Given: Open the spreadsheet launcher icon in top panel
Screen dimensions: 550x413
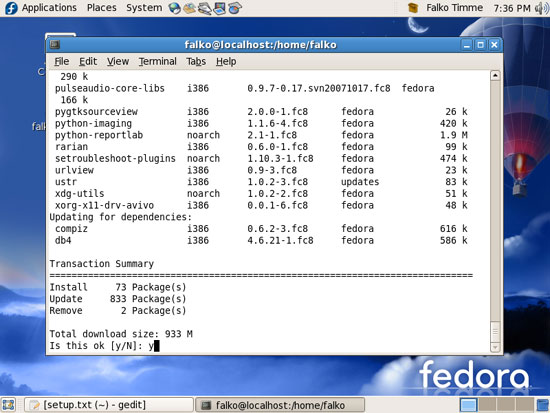Looking at the screenshot, I should (235, 8).
